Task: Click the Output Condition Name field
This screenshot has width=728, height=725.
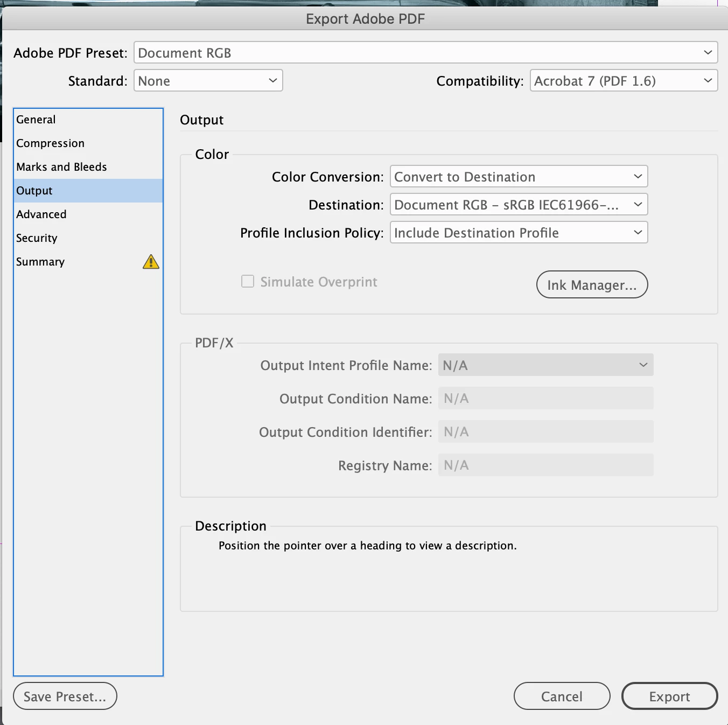Action: [545, 398]
